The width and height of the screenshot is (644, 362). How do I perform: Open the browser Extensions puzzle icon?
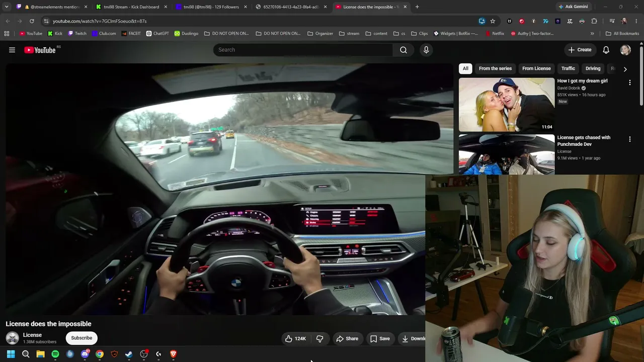(x=594, y=21)
